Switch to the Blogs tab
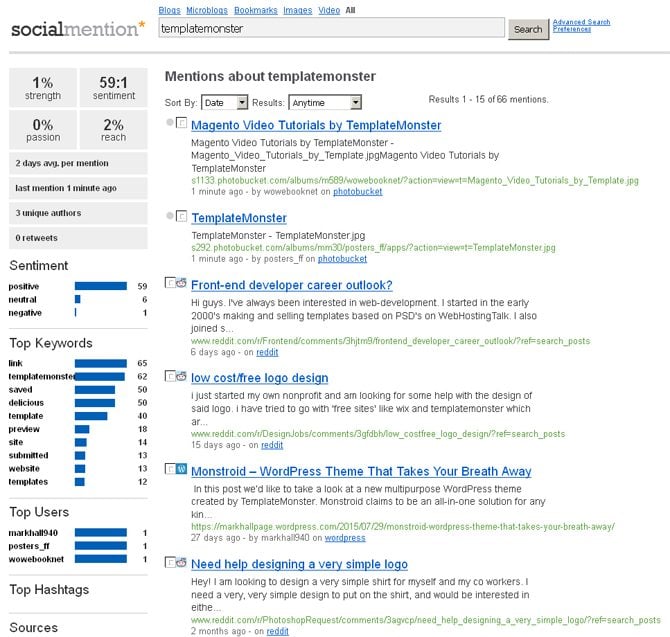 [170, 10]
